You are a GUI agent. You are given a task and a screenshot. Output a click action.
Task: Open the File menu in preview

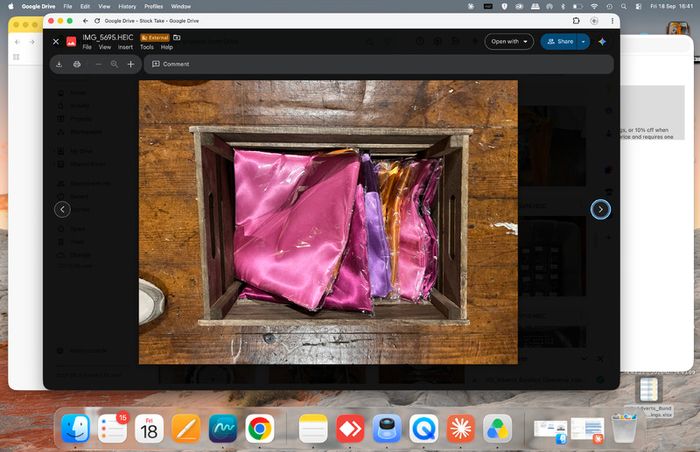point(87,47)
